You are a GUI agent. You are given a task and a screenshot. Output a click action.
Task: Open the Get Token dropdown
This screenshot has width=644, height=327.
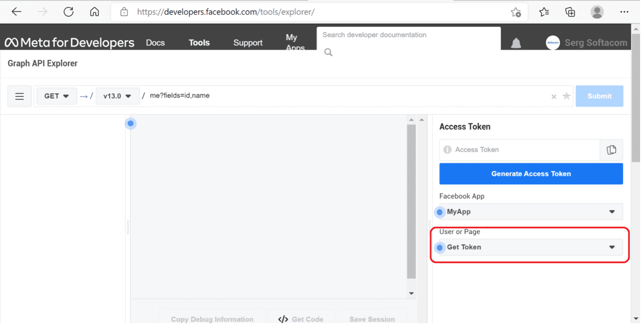tap(531, 247)
